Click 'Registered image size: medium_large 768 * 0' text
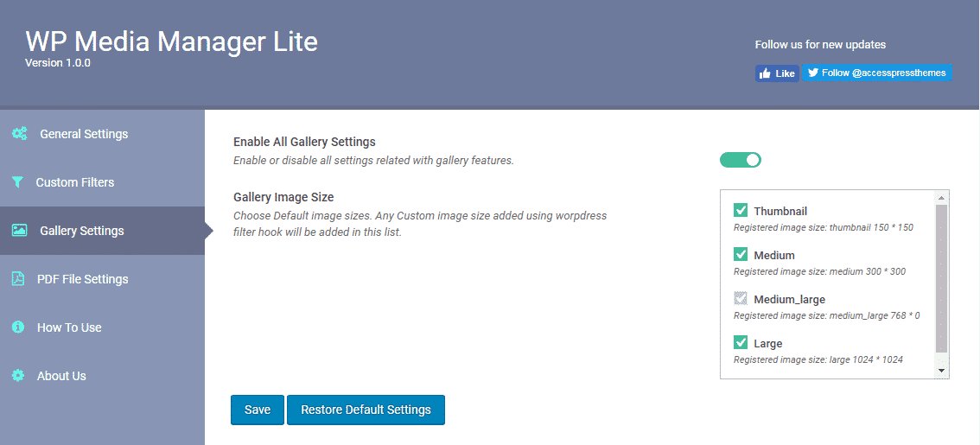Viewport: 980px width, 445px height. coord(827,315)
